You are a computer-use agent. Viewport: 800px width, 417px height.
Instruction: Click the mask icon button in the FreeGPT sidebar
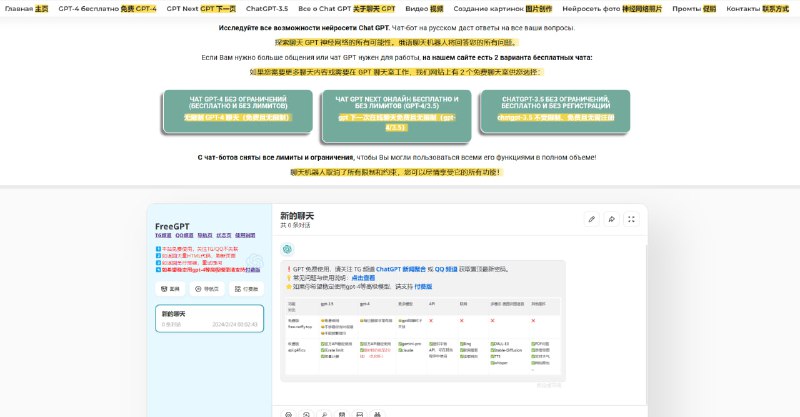[x=170, y=289]
